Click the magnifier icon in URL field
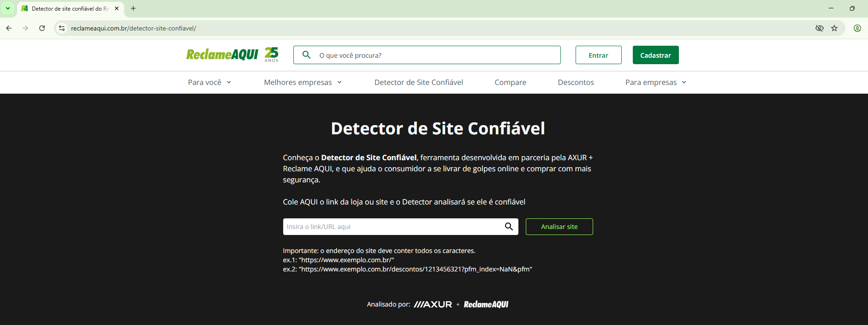Image resolution: width=868 pixels, height=325 pixels. pyautogui.click(x=509, y=227)
